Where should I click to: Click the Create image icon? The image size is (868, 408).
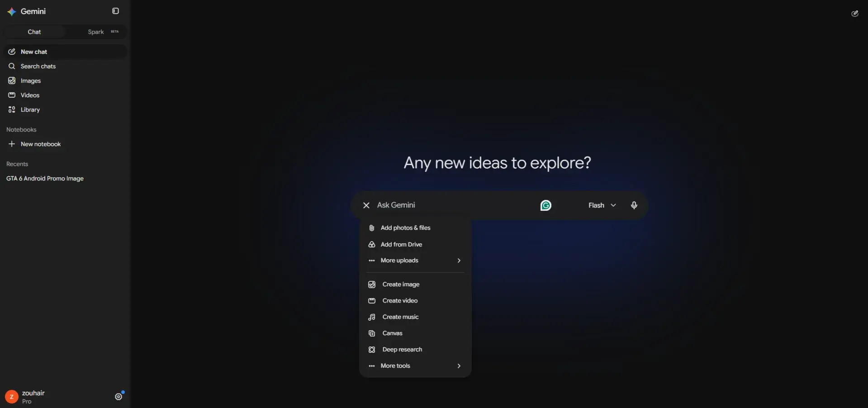click(x=372, y=285)
